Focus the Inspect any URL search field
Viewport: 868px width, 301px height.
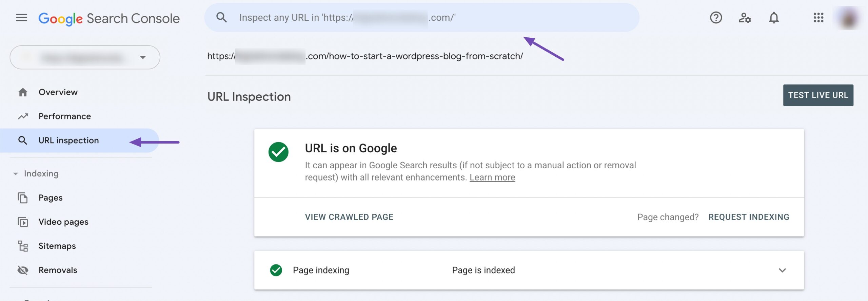pyautogui.click(x=422, y=18)
